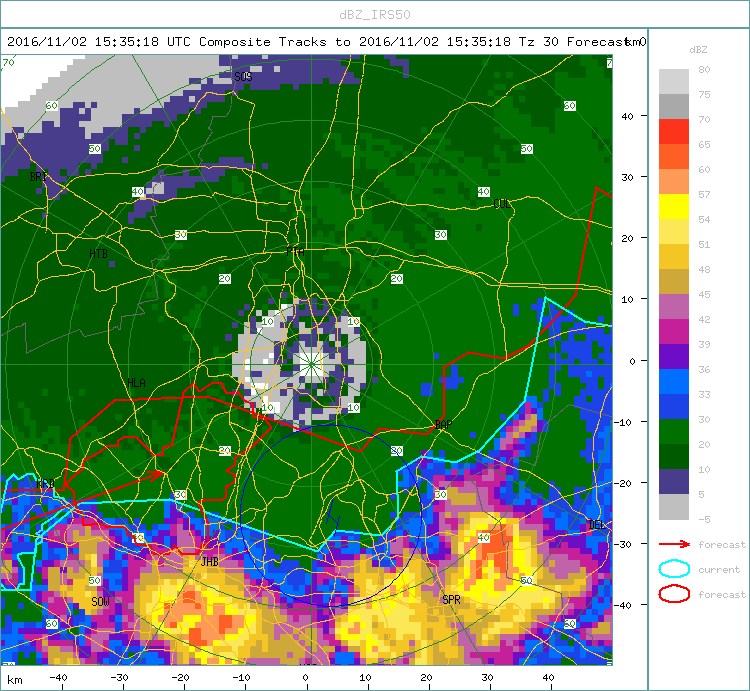Click the KRB station label

45,483
